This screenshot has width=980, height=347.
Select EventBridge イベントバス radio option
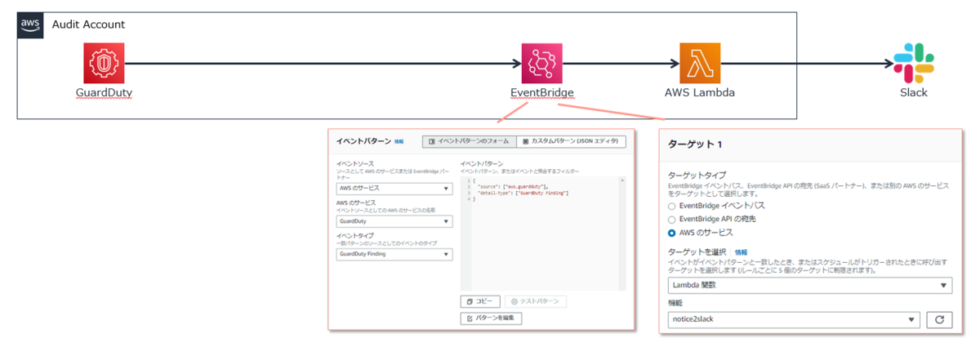(x=672, y=206)
